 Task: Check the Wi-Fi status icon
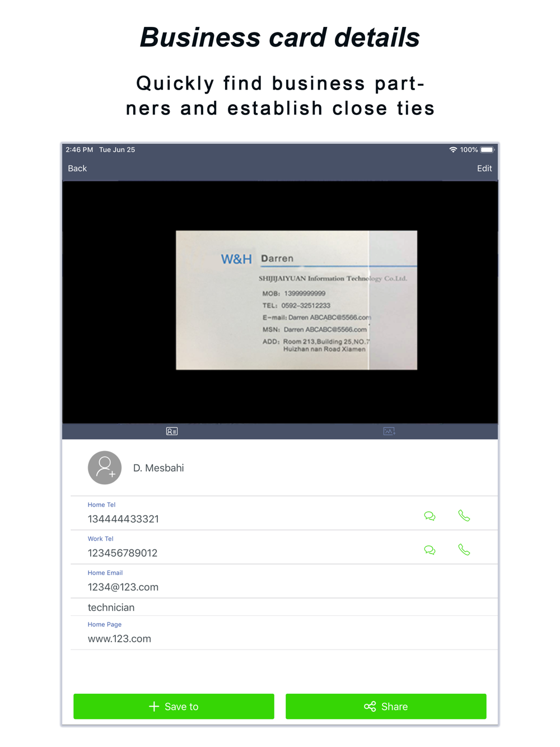[453, 150]
